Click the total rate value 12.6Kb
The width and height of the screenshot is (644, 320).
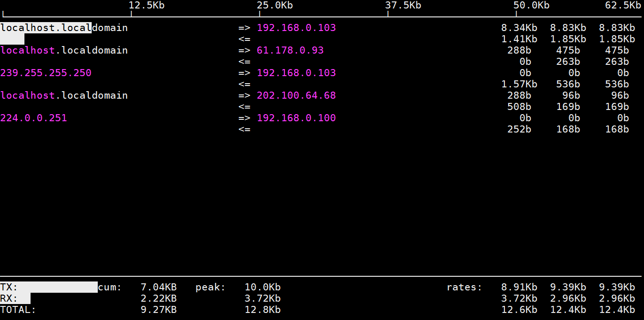tap(519, 310)
